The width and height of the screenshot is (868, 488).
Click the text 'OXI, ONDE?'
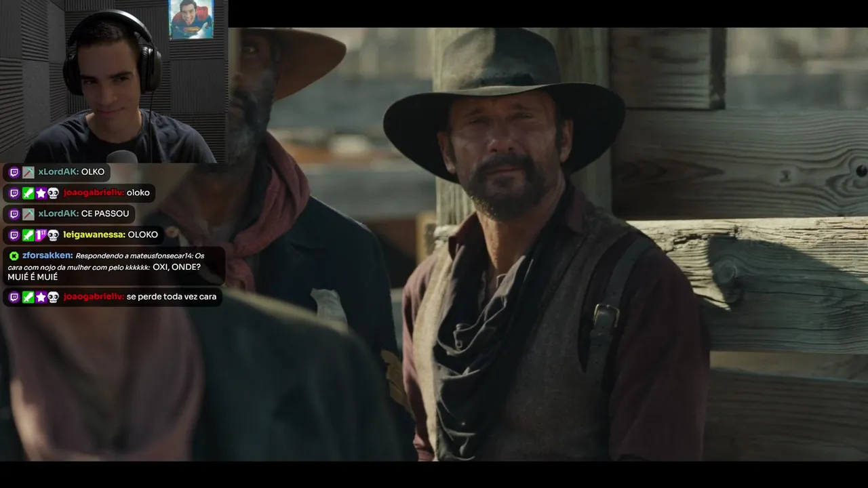(x=176, y=266)
